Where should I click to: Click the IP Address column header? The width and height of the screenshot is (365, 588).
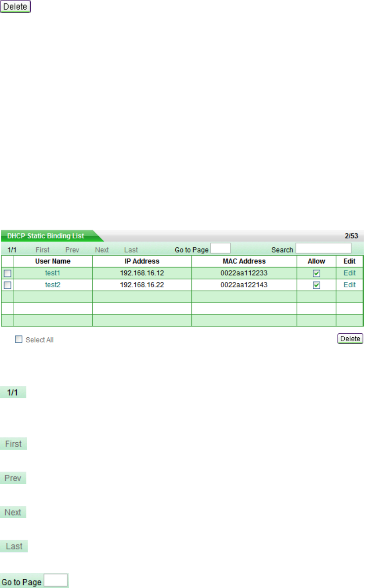point(142,261)
